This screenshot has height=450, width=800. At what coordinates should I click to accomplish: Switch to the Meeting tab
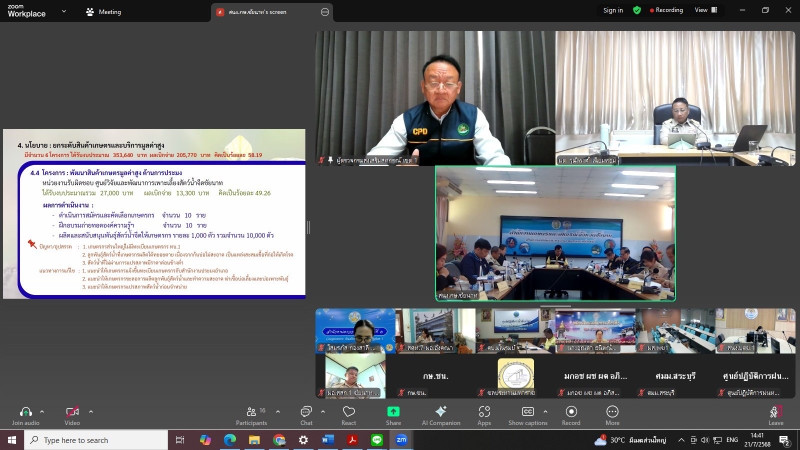click(103, 11)
